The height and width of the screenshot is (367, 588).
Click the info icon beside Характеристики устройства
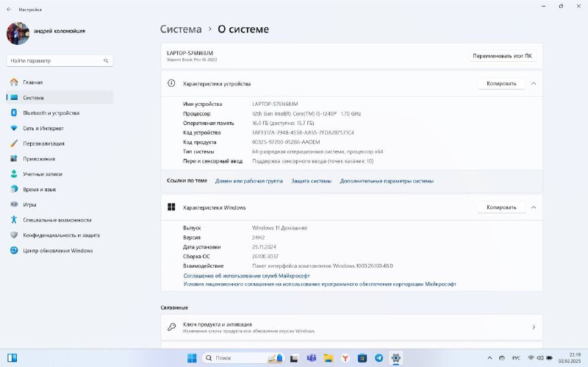click(171, 83)
